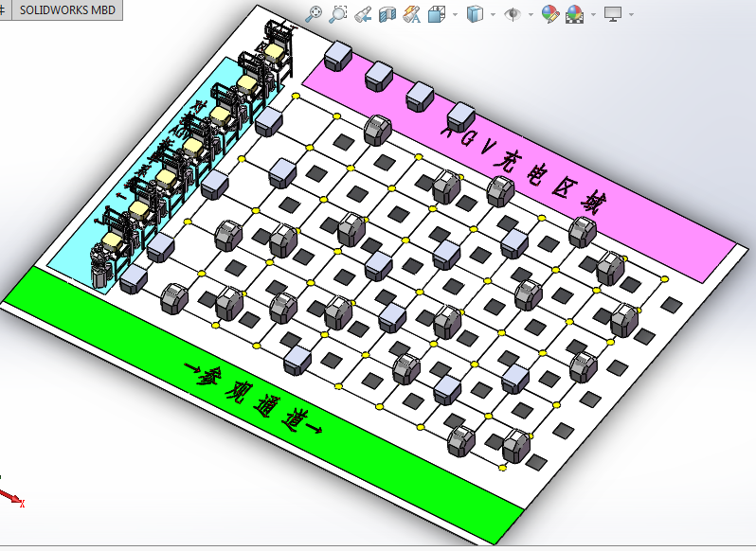The height and width of the screenshot is (551, 756).
Task: Click the Display Style icon
Action: [x=475, y=14]
